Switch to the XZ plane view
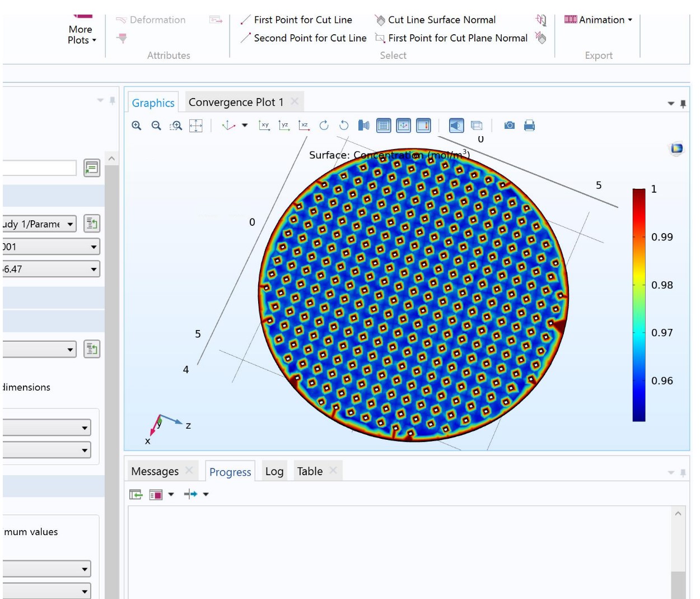This screenshot has width=700, height=599. [x=304, y=126]
